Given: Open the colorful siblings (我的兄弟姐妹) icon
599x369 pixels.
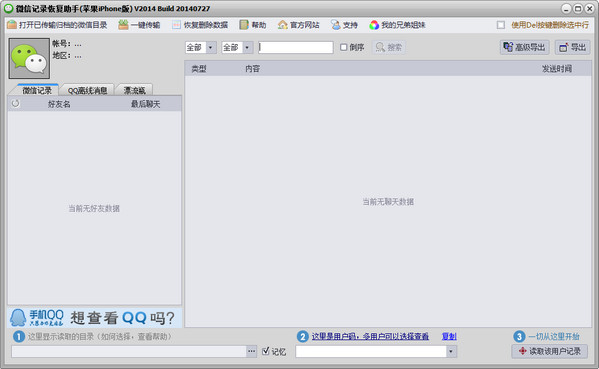Looking at the screenshot, I should pos(374,25).
